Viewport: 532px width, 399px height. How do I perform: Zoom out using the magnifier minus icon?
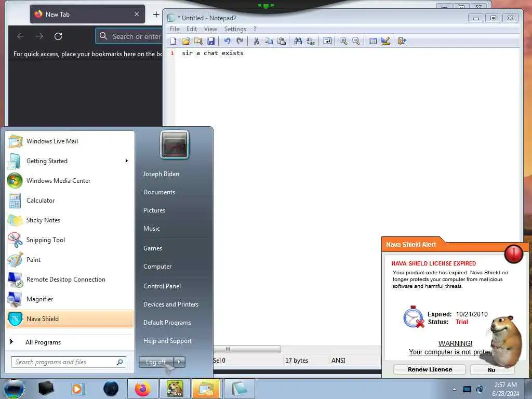point(356,41)
